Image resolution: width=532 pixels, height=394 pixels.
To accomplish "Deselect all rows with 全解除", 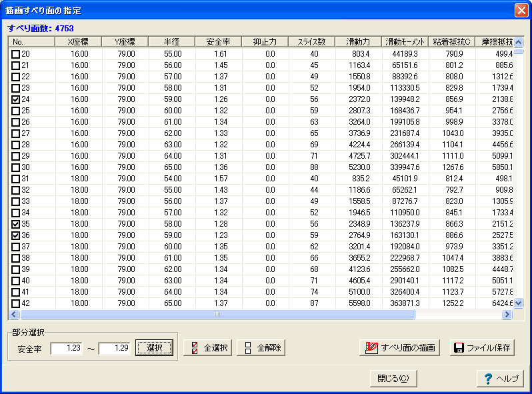I will (x=261, y=347).
